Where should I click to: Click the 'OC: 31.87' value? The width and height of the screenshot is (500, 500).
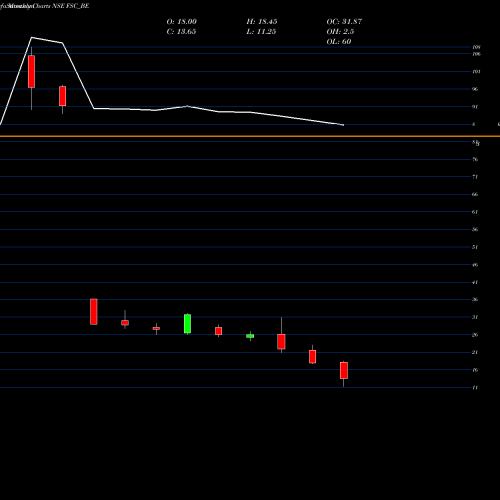[x=344, y=22]
